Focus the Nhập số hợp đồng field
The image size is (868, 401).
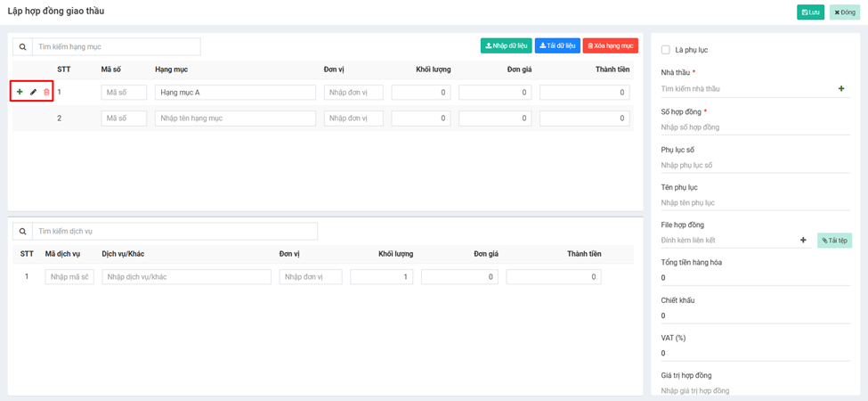click(x=752, y=127)
